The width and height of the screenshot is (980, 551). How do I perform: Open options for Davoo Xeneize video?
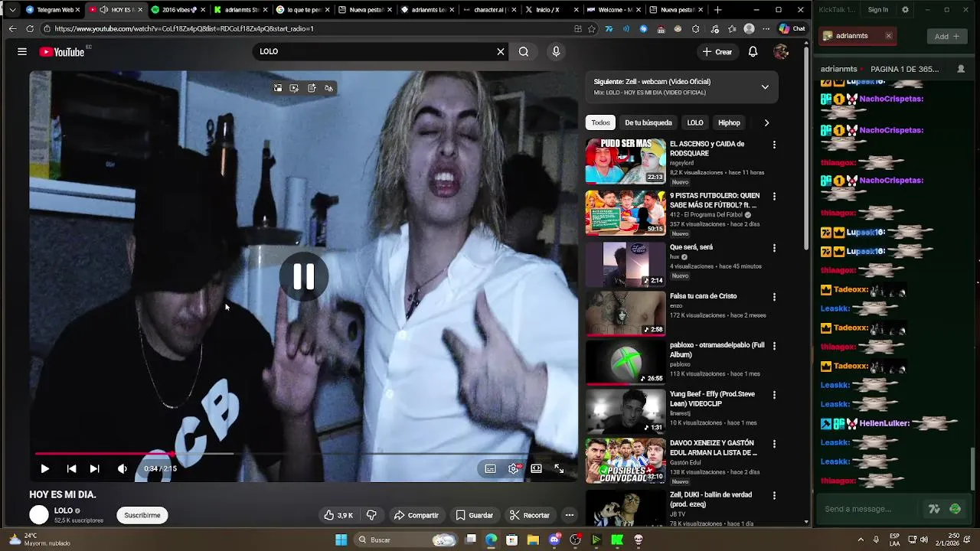tap(774, 444)
